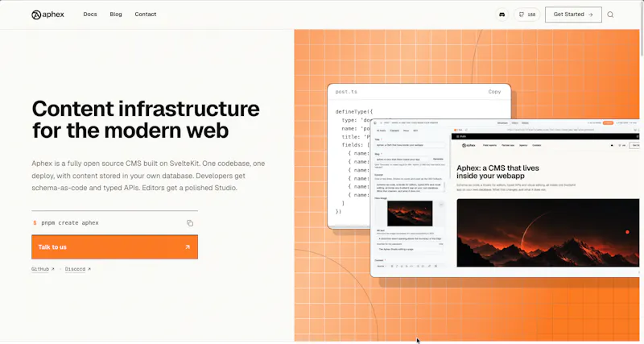Click the Aphex logo in the header
Screen dimensions: 644x344
[x=47, y=15]
